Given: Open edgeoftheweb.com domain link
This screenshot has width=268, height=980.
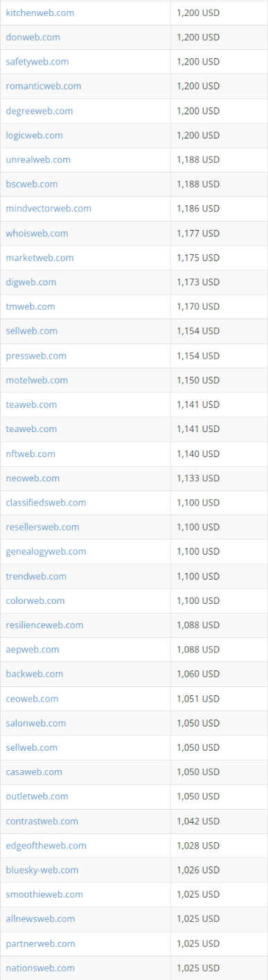Looking at the screenshot, I should pos(46,845).
